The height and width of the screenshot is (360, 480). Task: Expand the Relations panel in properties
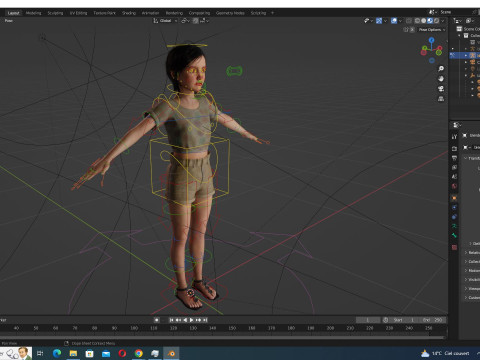tap(472, 253)
